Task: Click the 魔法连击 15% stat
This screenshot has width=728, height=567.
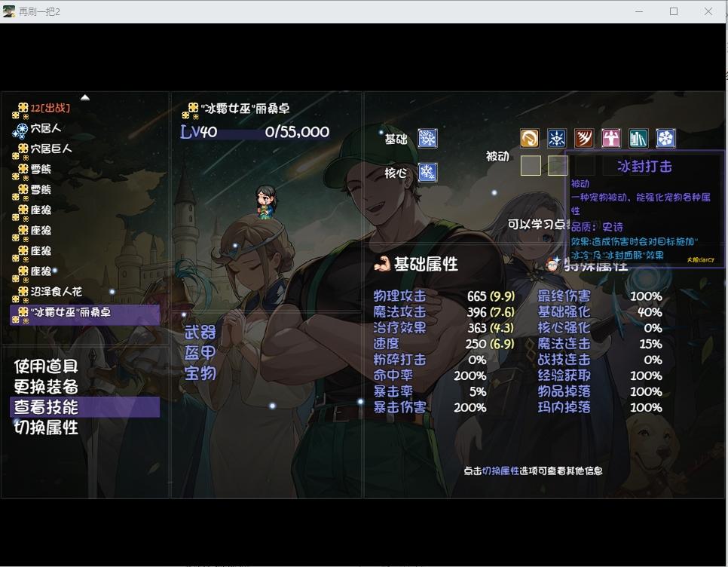Action: tap(600, 344)
